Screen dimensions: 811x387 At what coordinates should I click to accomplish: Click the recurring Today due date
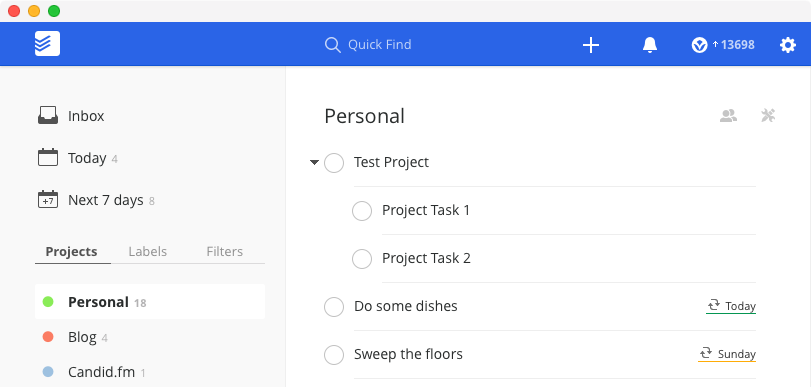tap(731, 306)
